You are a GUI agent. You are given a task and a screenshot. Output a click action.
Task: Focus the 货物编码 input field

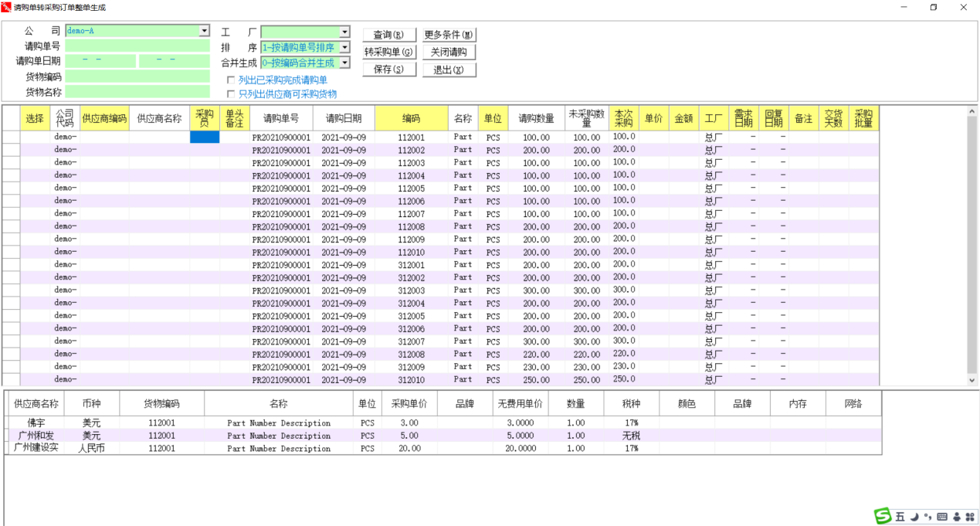pyautogui.click(x=137, y=76)
